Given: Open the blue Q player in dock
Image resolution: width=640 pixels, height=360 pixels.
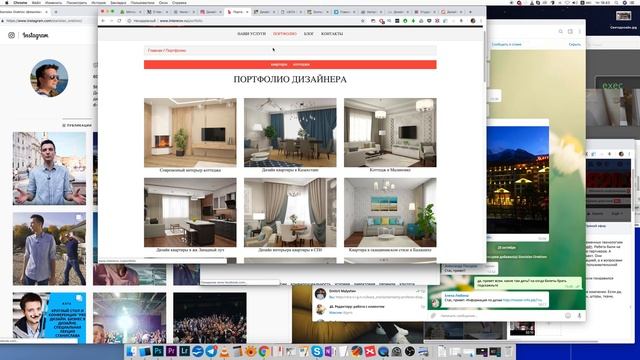Looking at the screenshot, I should coord(383,351).
